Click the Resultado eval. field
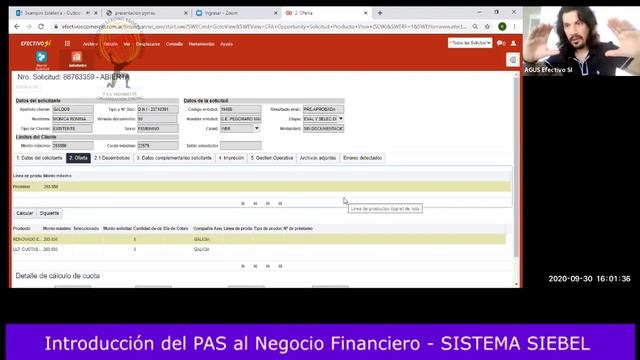The width and height of the screenshot is (640, 360). (x=323, y=109)
